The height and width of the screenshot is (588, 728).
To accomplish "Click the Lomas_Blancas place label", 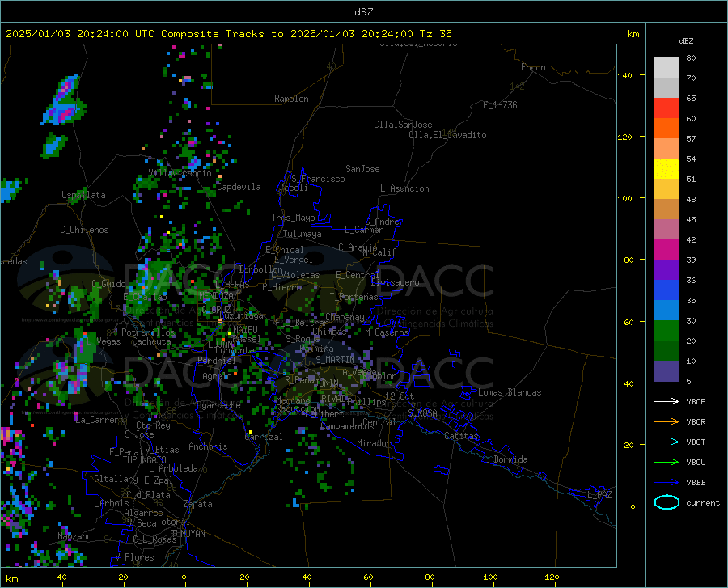I will point(510,392).
